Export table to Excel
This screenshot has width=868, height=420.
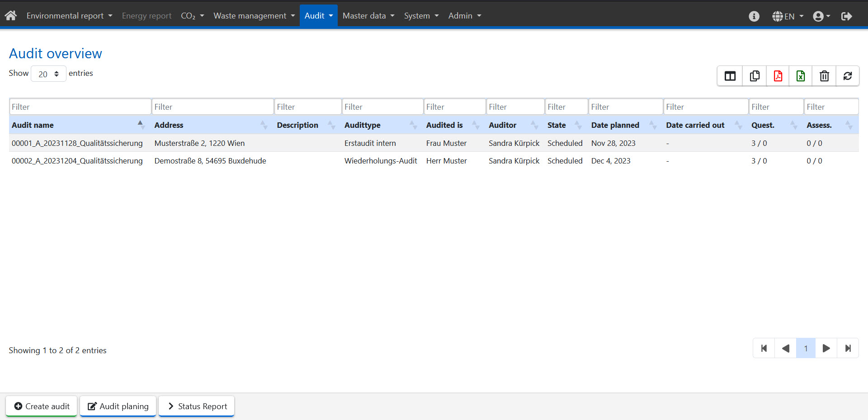pos(801,76)
